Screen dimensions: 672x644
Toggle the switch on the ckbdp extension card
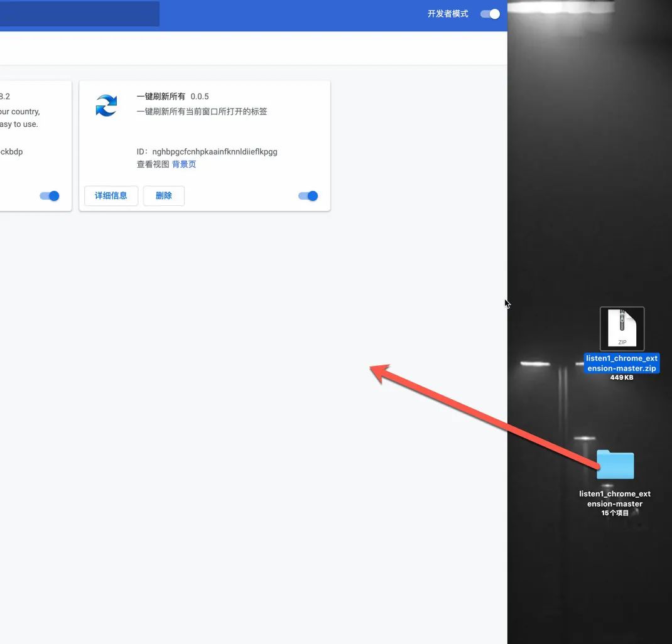(x=49, y=196)
